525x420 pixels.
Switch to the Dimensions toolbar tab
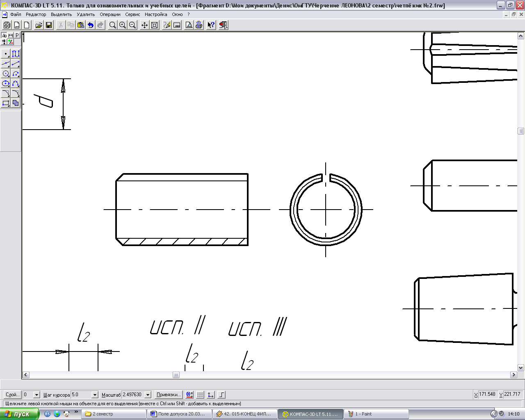point(11,35)
